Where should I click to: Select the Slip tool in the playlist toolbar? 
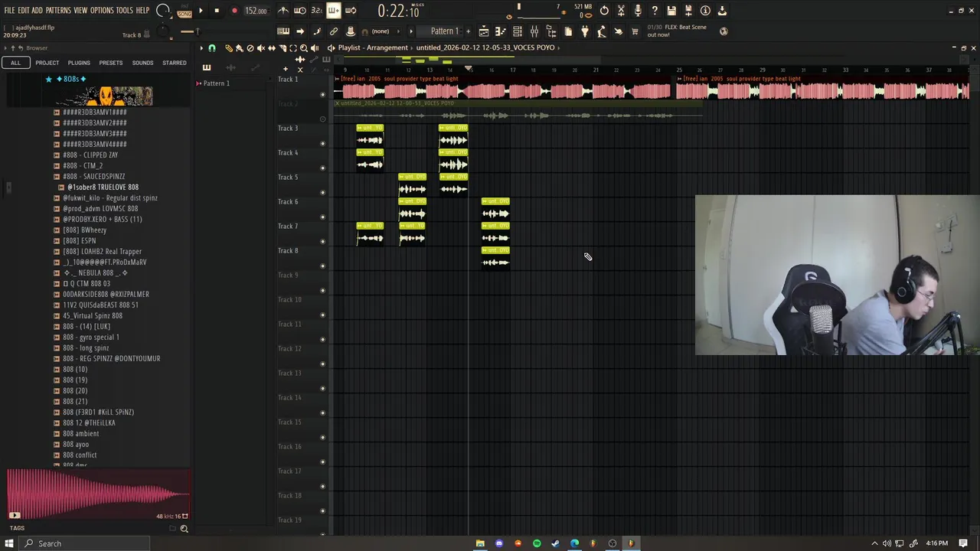272,48
